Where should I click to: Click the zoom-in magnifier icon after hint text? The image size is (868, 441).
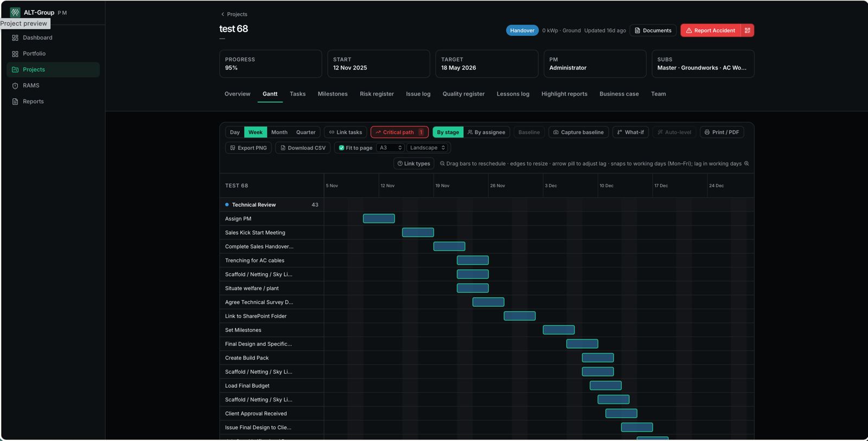[746, 163]
